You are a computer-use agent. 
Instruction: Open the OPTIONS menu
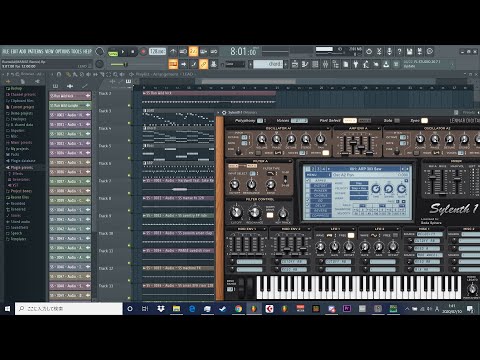(63, 52)
